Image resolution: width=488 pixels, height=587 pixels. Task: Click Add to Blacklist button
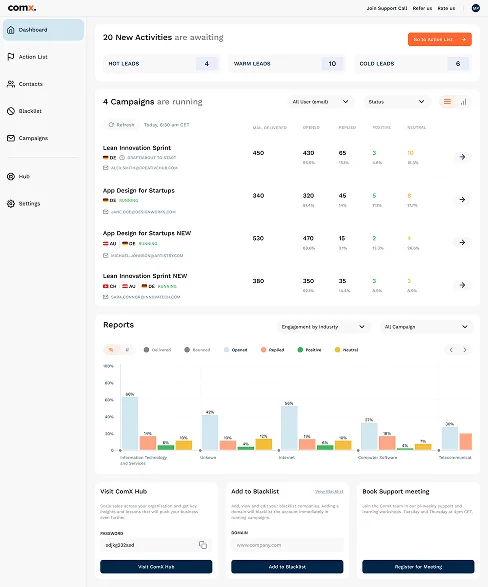click(x=287, y=567)
